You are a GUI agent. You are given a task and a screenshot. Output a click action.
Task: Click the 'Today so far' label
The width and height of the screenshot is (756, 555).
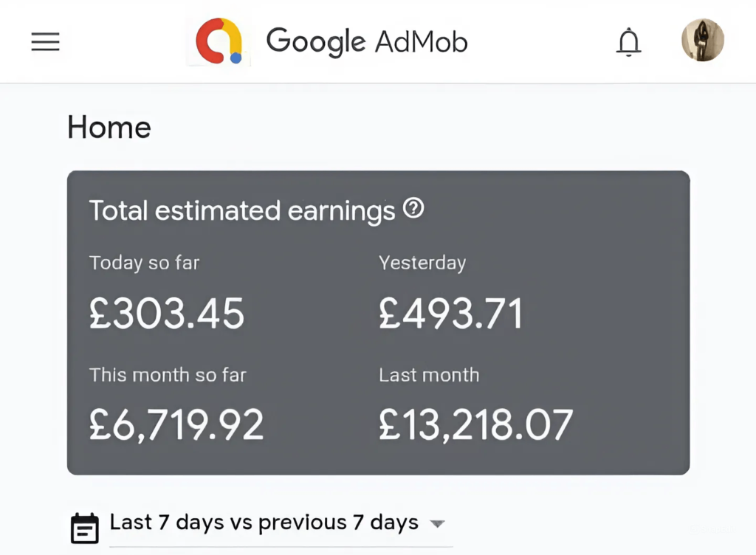(x=144, y=263)
